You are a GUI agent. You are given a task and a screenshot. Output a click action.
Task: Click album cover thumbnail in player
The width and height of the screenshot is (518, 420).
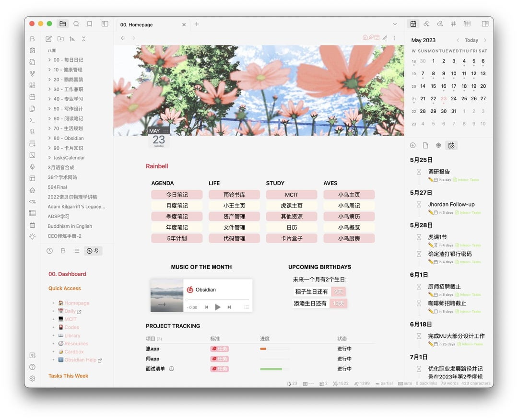tap(167, 295)
